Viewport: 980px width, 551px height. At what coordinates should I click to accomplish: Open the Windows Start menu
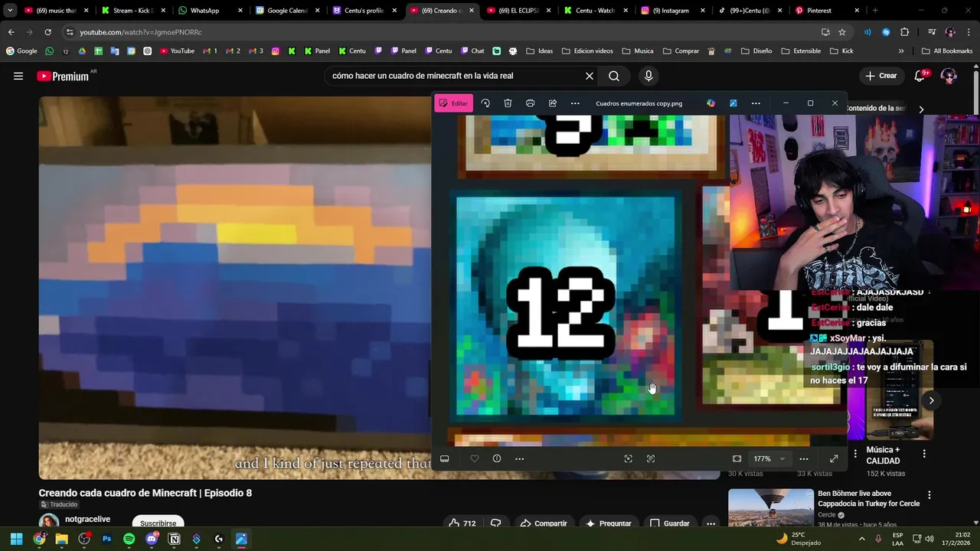tap(17, 539)
